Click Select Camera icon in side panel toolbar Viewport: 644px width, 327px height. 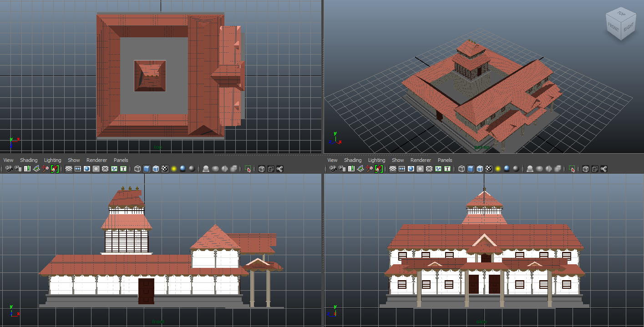(x=333, y=169)
